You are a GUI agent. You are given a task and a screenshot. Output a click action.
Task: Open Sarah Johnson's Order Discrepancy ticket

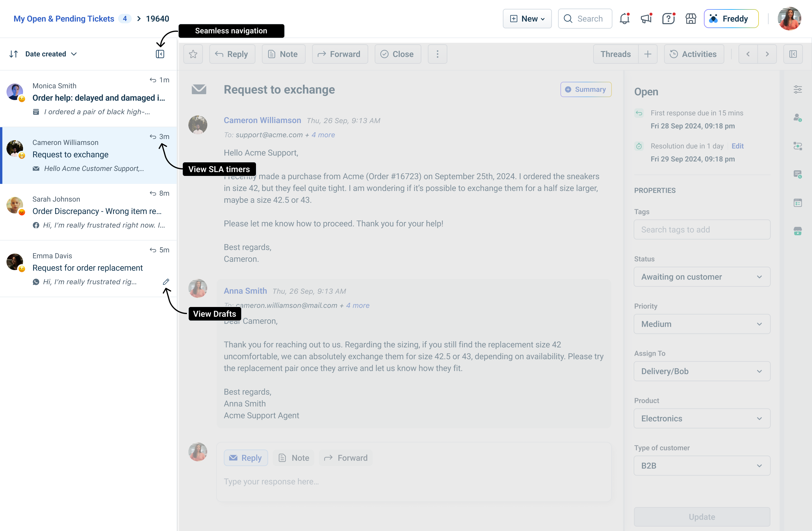[x=97, y=211]
